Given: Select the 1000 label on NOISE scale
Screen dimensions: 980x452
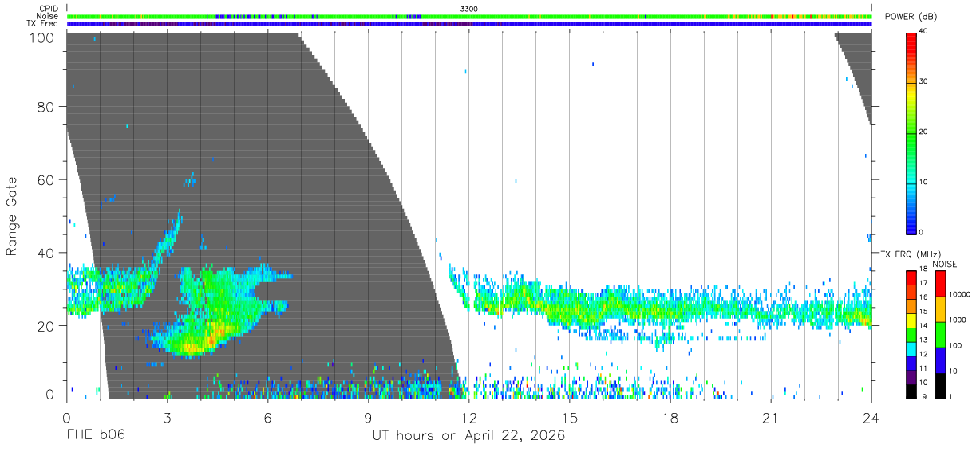Looking at the screenshot, I should 957,320.
